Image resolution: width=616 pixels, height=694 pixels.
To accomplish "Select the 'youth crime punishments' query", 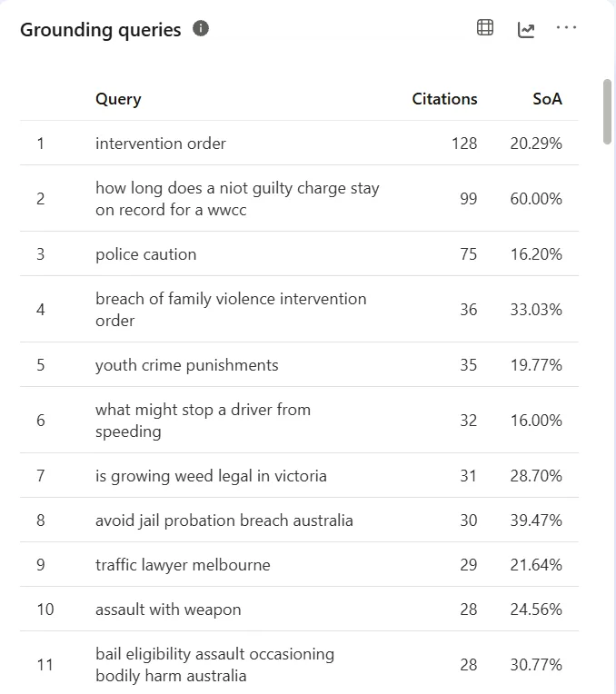I will (187, 365).
